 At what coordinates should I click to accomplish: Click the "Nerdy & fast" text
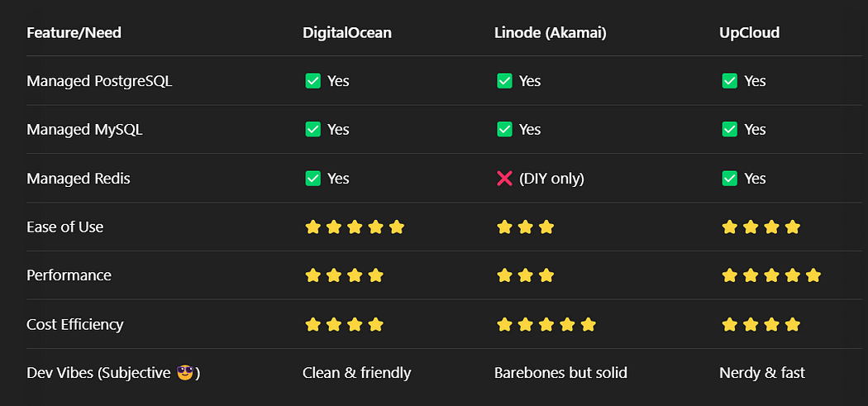click(762, 373)
